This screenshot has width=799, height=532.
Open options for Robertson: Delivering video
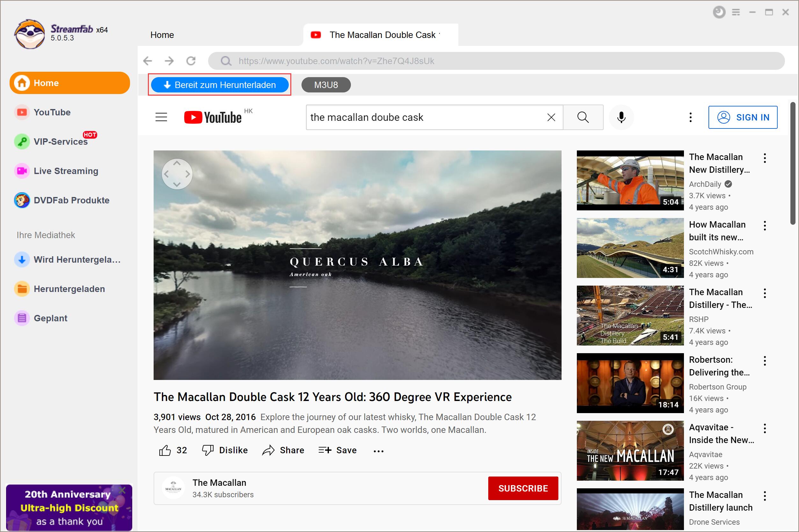(x=765, y=361)
